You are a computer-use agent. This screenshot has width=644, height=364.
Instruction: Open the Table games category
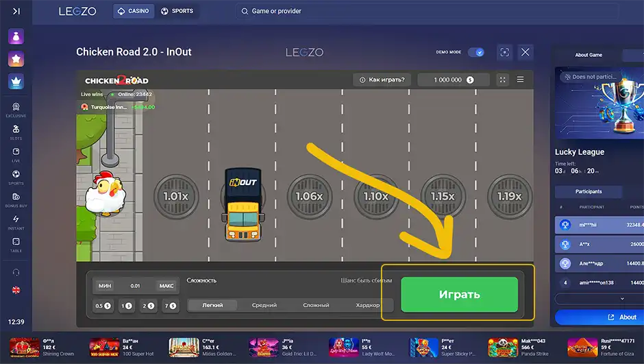tap(16, 245)
